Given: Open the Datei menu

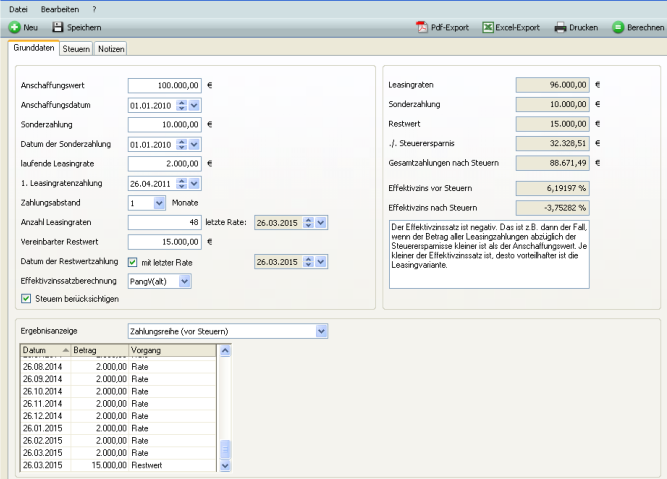Looking at the screenshot, I should point(18,8).
